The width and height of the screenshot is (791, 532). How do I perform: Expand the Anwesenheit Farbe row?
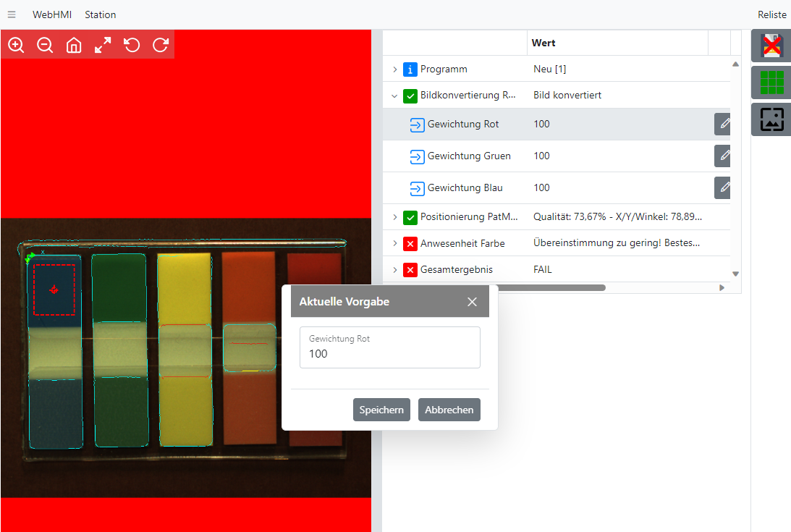point(394,243)
